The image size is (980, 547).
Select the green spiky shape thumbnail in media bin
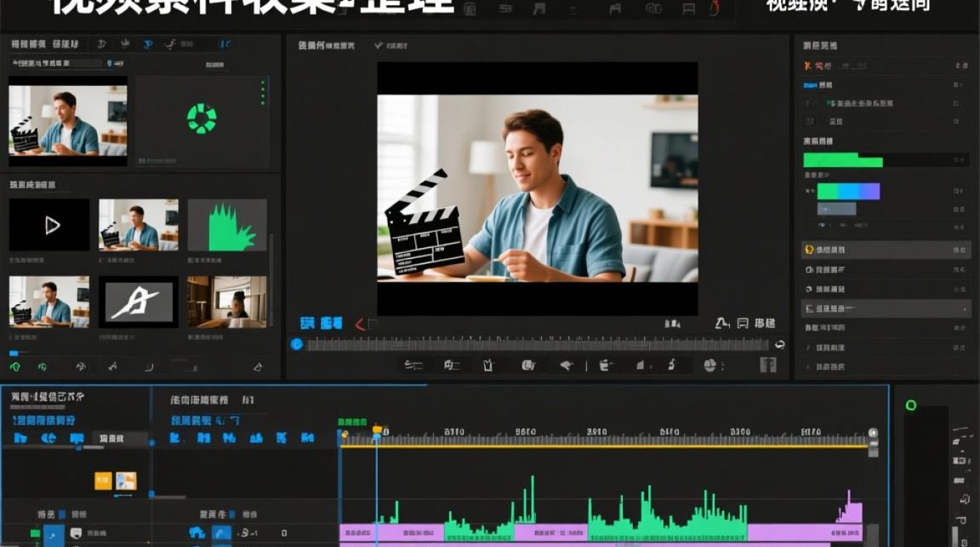pos(227,225)
